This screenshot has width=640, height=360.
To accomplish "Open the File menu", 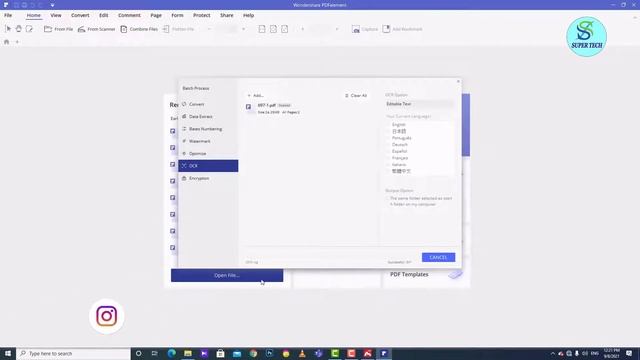I will click(8, 15).
